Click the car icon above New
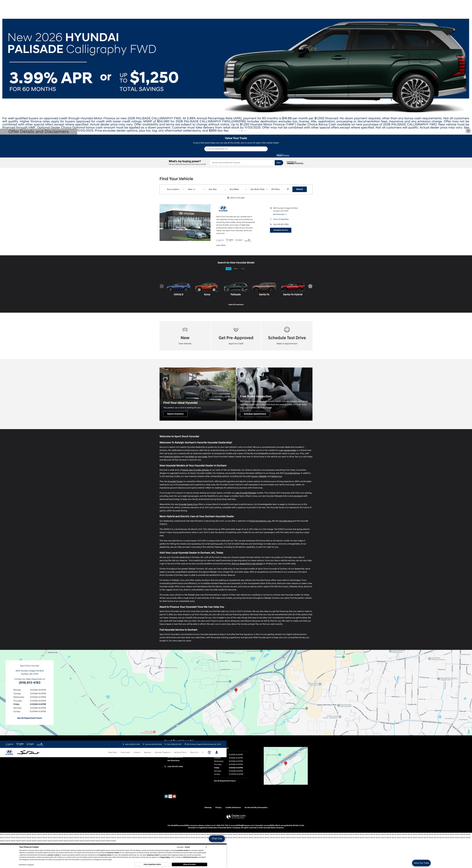Viewport: 472px width, 868px height. pos(185,330)
